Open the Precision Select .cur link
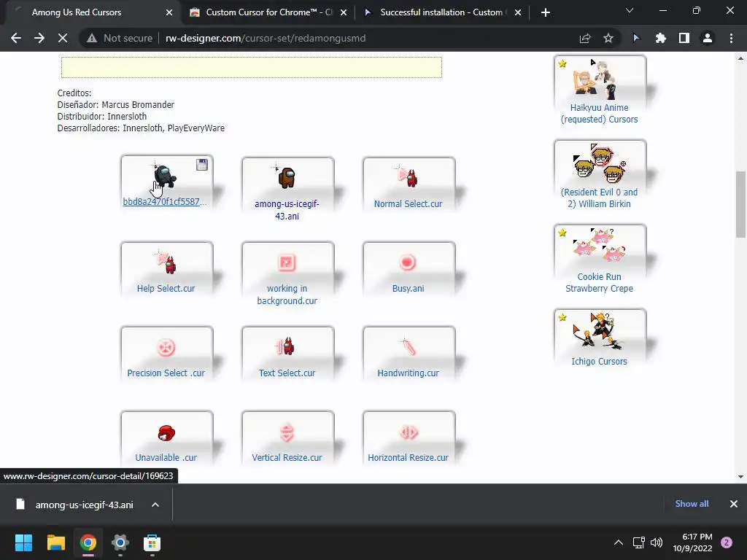Screen dimensions: 747x560 [x=166, y=373]
